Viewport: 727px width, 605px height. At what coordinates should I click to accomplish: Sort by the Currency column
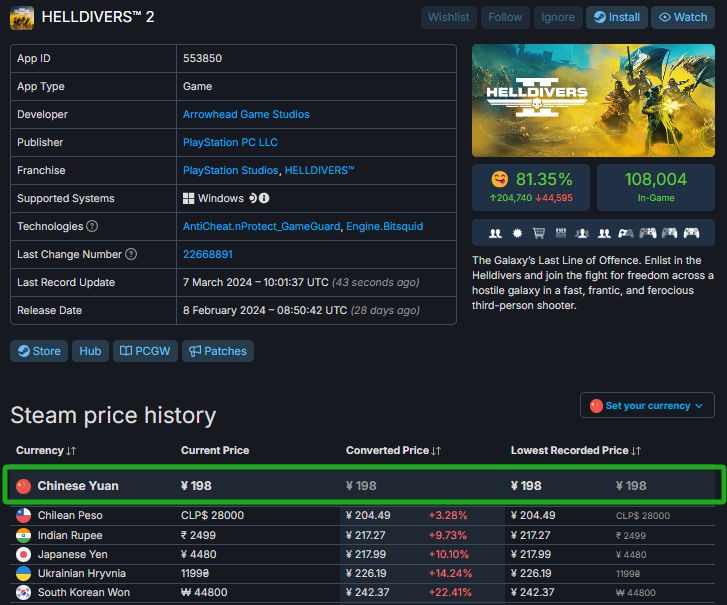point(40,451)
